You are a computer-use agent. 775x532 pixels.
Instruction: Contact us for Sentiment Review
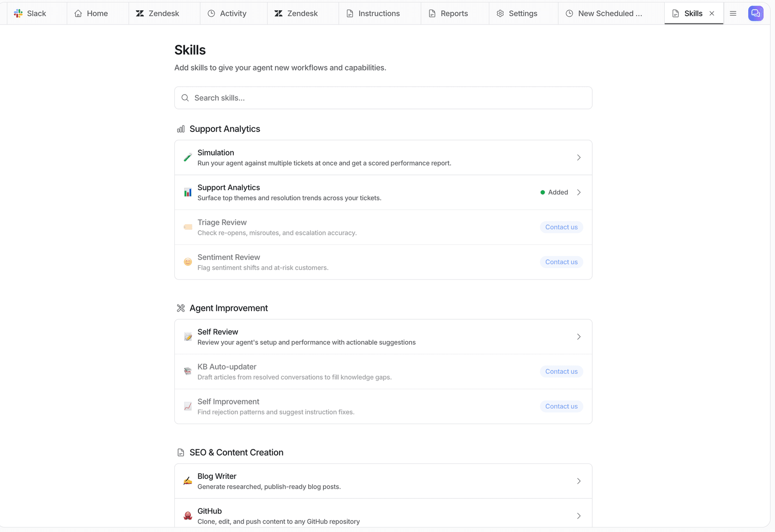coord(561,262)
